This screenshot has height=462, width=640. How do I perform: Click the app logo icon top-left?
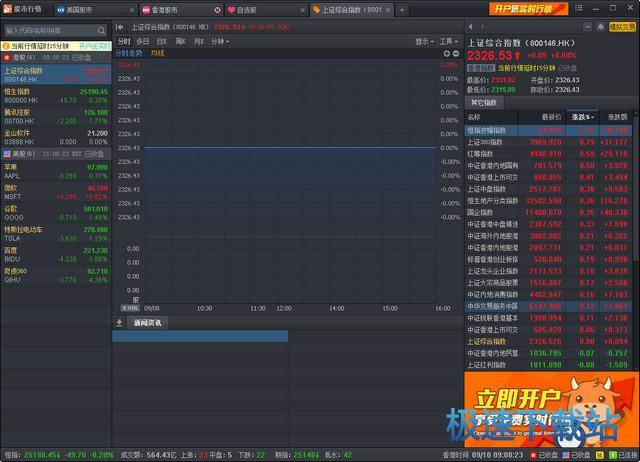pos(7,8)
